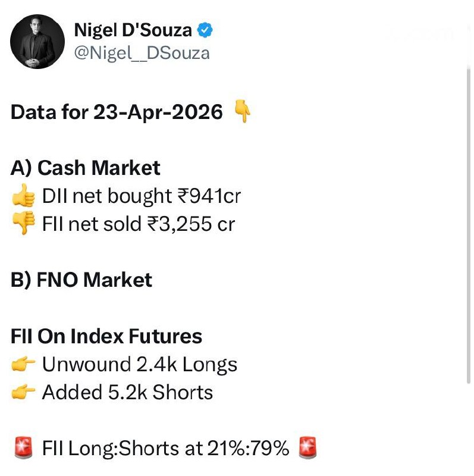Click the thumbs-down emoji beside FII net sold

pos(23,224)
